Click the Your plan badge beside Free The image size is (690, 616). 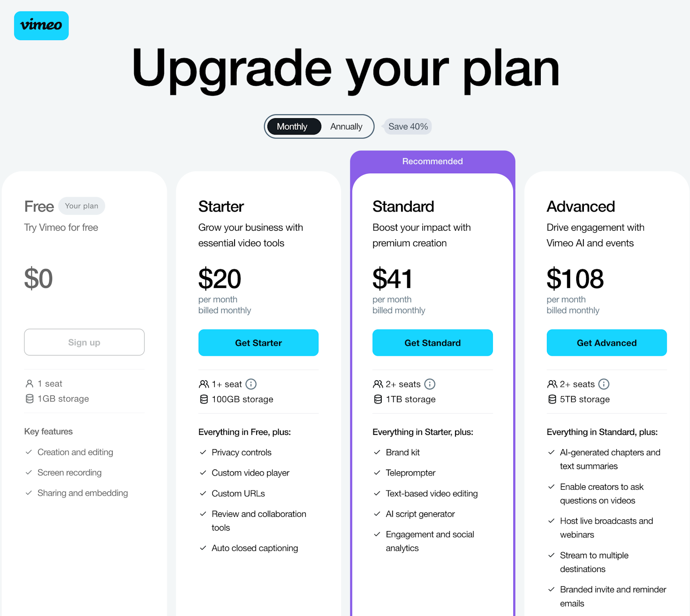click(82, 206)
